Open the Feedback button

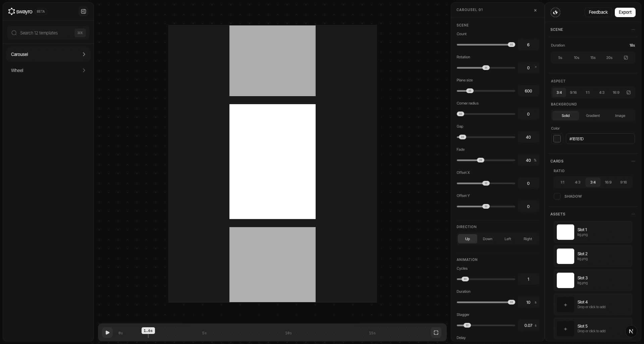(x=598, y=12)
